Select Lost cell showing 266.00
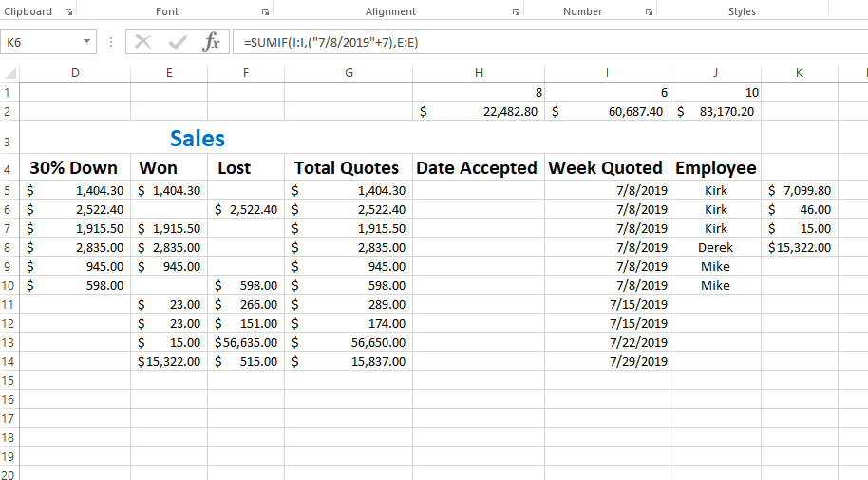Viewport: 868px width, 480px height. point(246,304)
